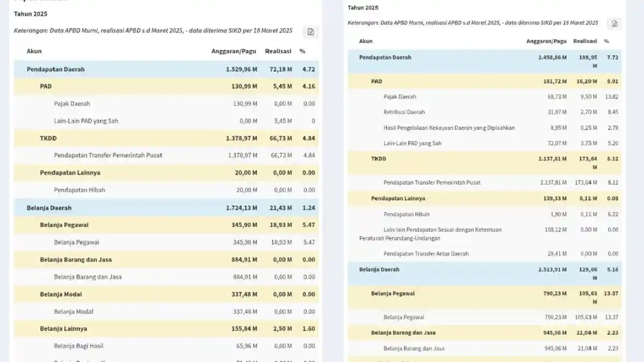Screen dimensions: 644x362
Task: Select the value '1.724,13 M' in left table
Action: (x=241, y=208)
